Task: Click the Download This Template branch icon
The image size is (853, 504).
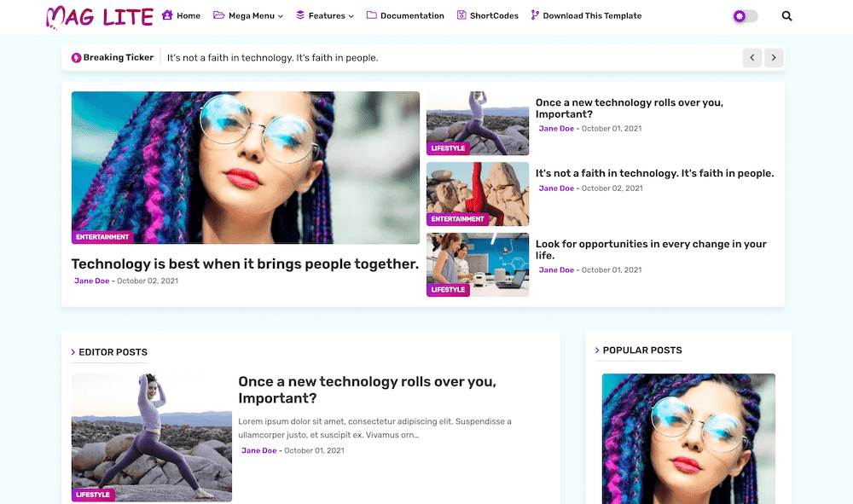Action: tap(535, 15)
